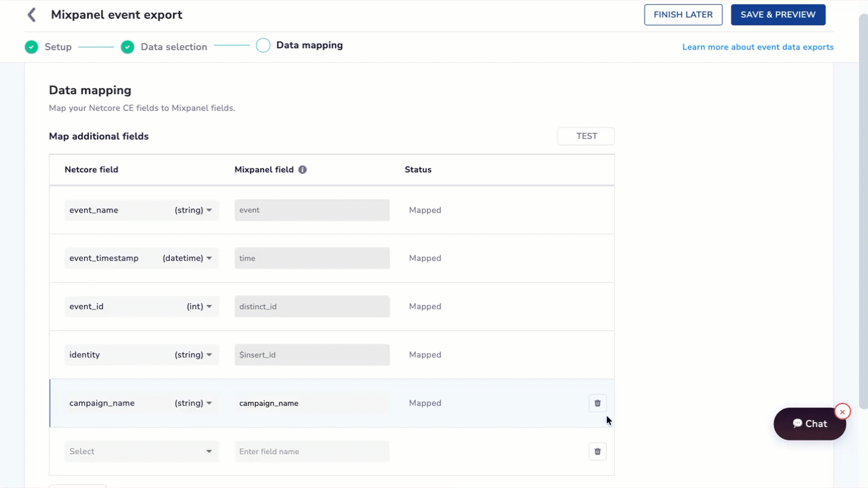Image resolution: width=868 pixels, height=488 pixels.
Task: Delete the campaign_name mapping row
Action: pos(598,403)
